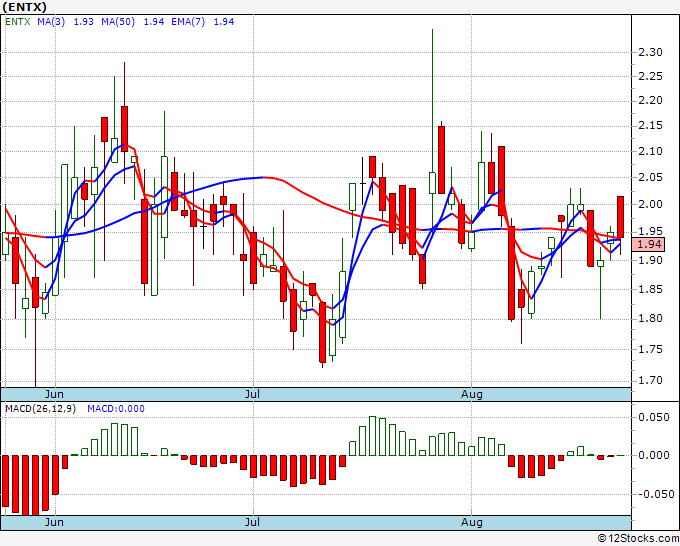Click the 1.75 price axis label
Screen dimensions: 680x546
point(651,349)
